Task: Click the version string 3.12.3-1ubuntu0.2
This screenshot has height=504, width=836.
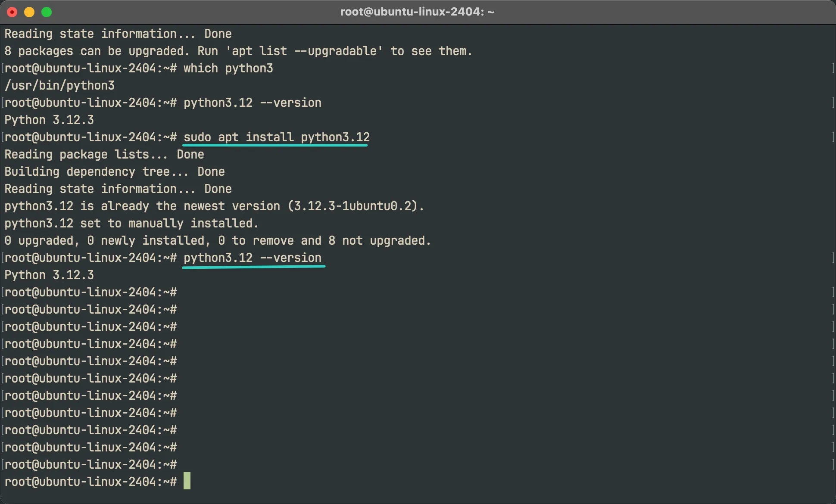Action: tap(352, 206)
